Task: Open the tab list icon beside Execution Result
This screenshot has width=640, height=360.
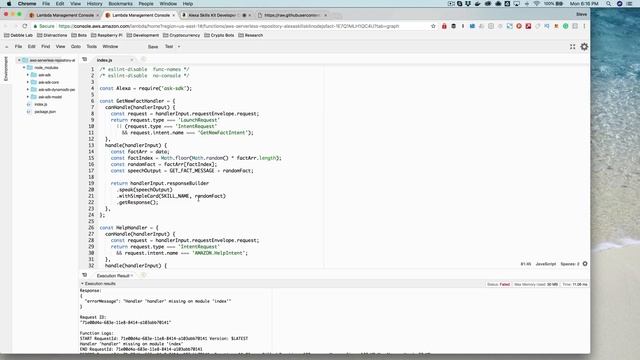Action: 84,275
